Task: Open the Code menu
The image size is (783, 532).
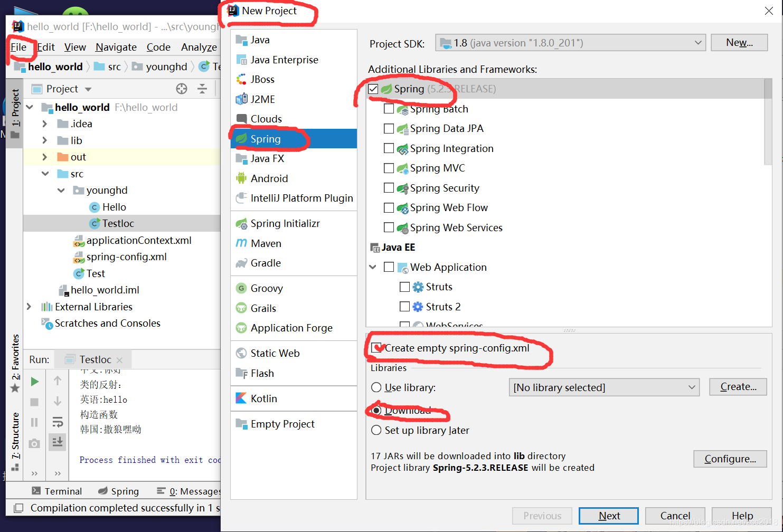Action: pyautogui.click(x=158, y=47)
